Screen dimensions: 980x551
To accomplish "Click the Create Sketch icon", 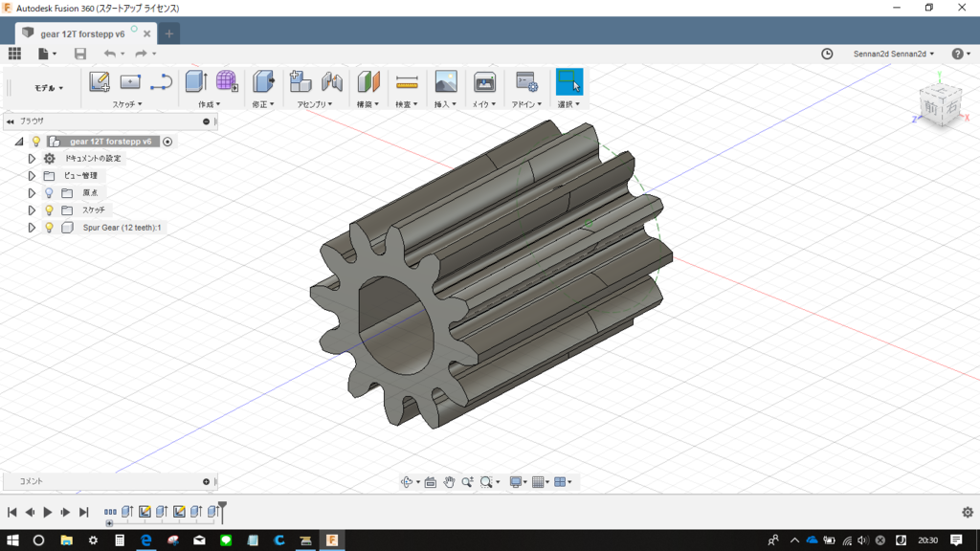I will point(100,82).
